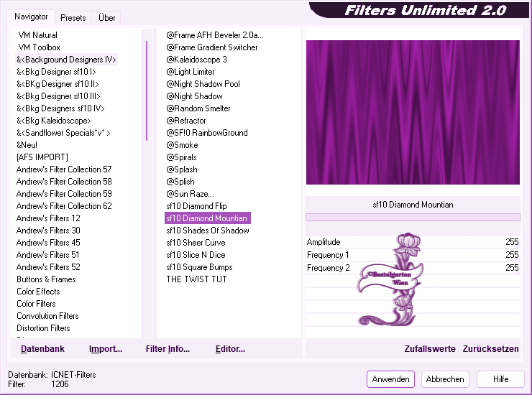Choose THE TWIST TUT filter
Image resolution: width=532 pixels, height=395 pixels.
196,279
